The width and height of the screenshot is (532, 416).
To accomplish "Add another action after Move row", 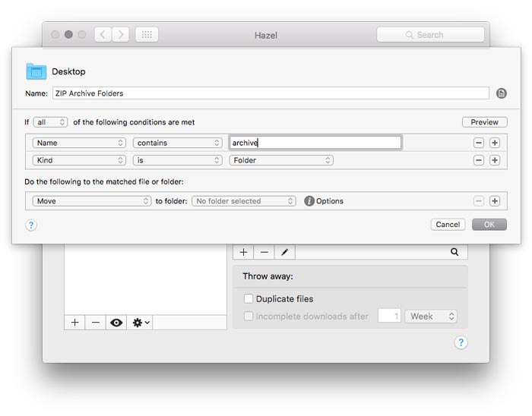I will 495,201.
